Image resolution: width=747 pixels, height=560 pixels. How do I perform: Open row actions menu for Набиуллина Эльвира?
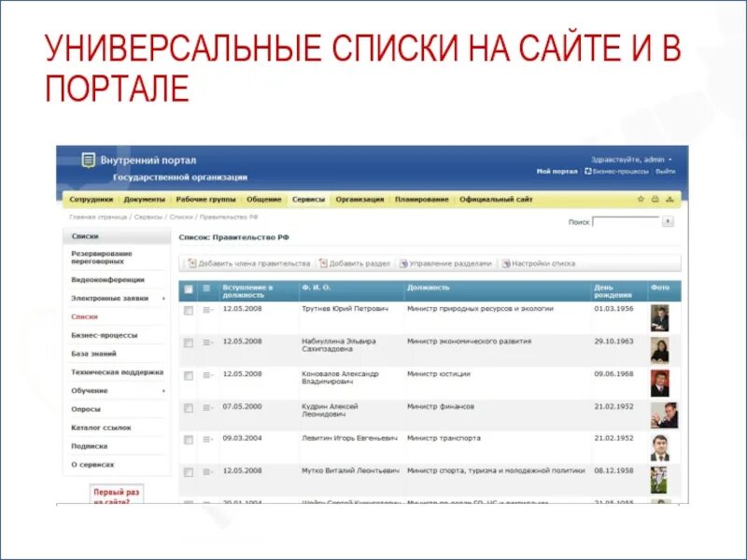pyautogui.click(x=207, y=343)
